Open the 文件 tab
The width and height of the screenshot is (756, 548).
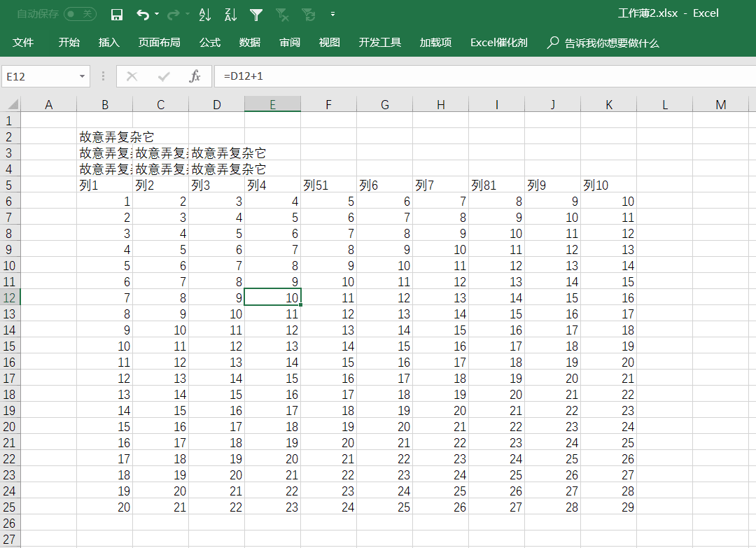pos(22,43)
